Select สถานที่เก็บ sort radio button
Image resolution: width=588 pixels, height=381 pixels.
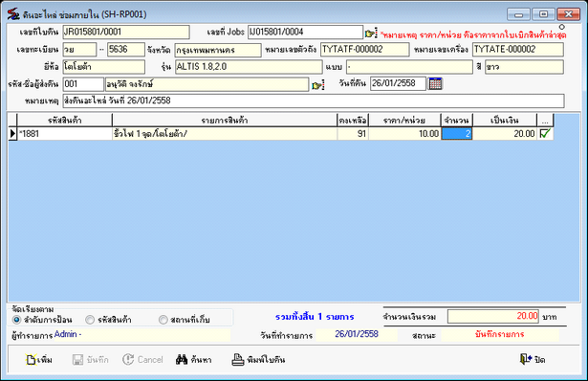point(163,320)
